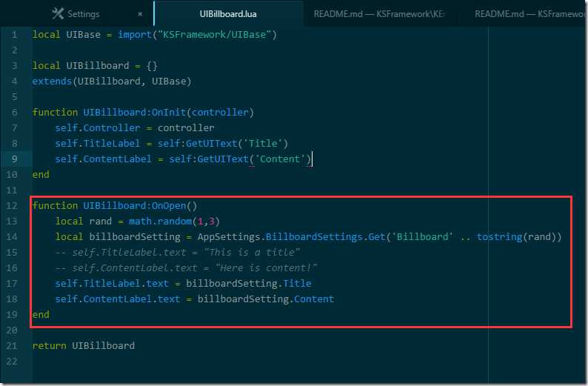Click the end keyword on line 10
This screenshot has width=588, height=386.
point(41,175)
